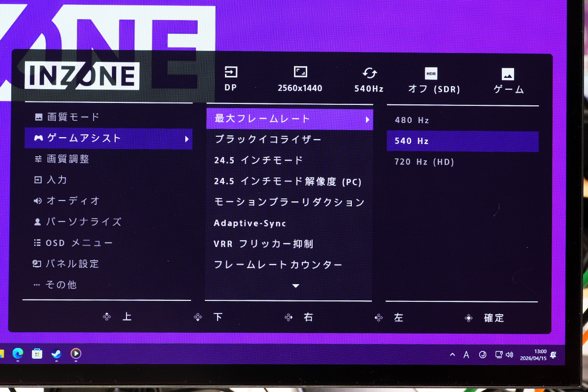
Task: Select the Adaptive-Sync setting
Action: coord(250,223)
